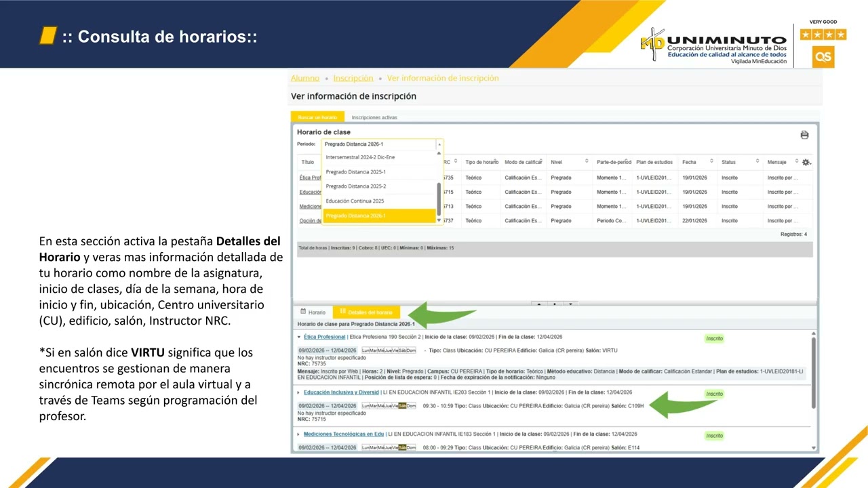This screenshot has width=868, height=488.
Task: Click Salón: C109H text
Action: click(627, 406)
